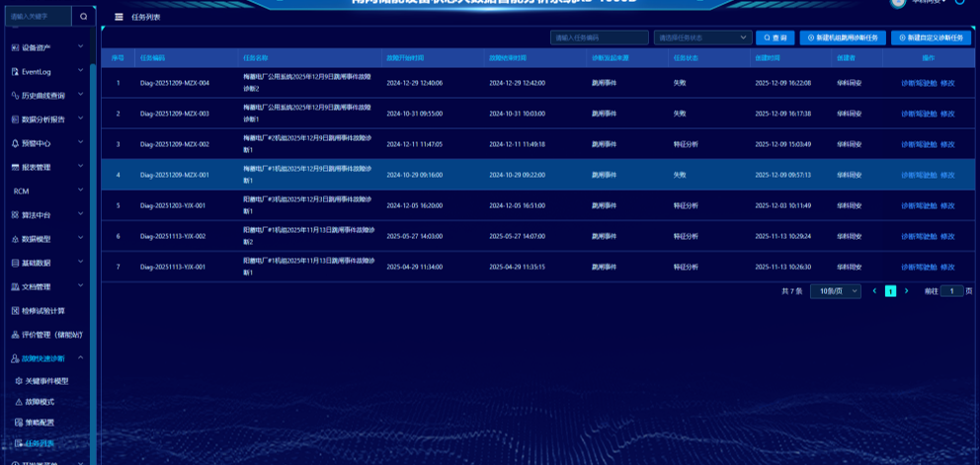980x465 pixels.
Task: Click the 报表管理 sidebar icon
Action: [16, 168]
